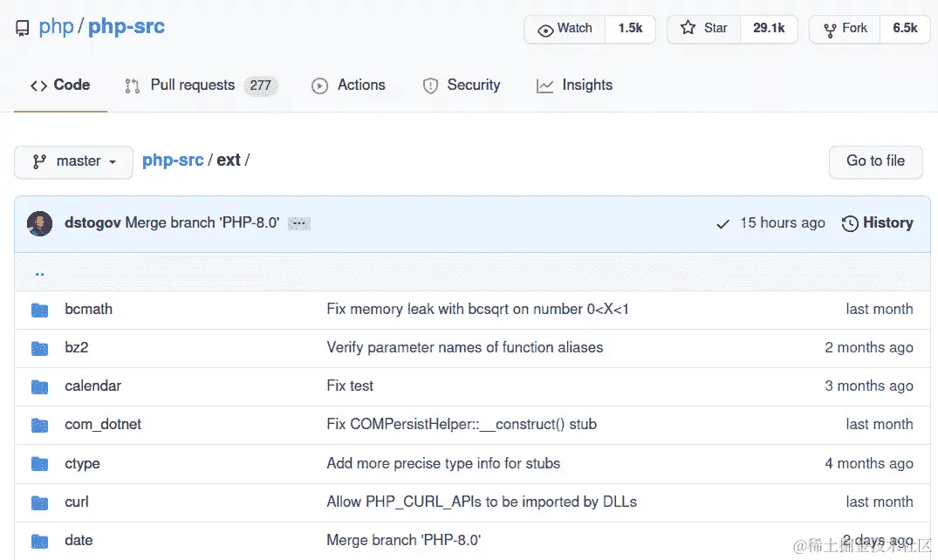Click dstogov's avatar picture
Viewport: 938px width, 560px height.
point(39,223)
